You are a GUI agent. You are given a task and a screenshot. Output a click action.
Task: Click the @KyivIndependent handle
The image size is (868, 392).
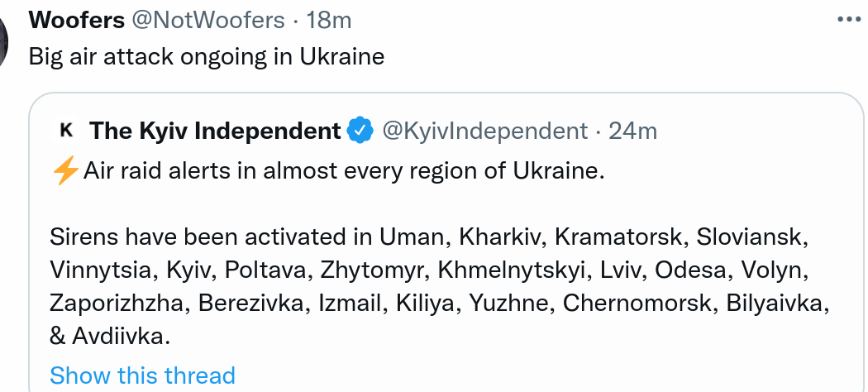pyautogui.click(x=485, y=131)
